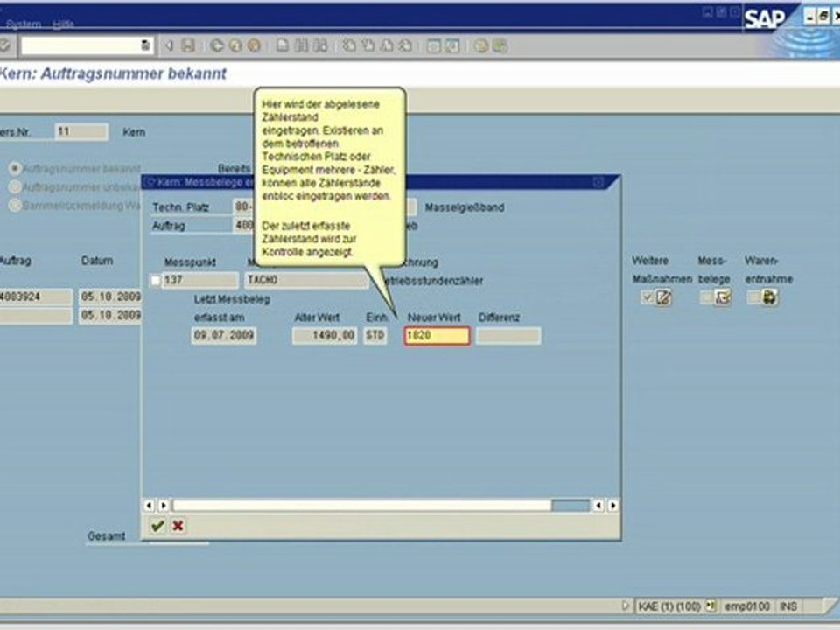Open a new session with the toolbar icon

point(433,46)
